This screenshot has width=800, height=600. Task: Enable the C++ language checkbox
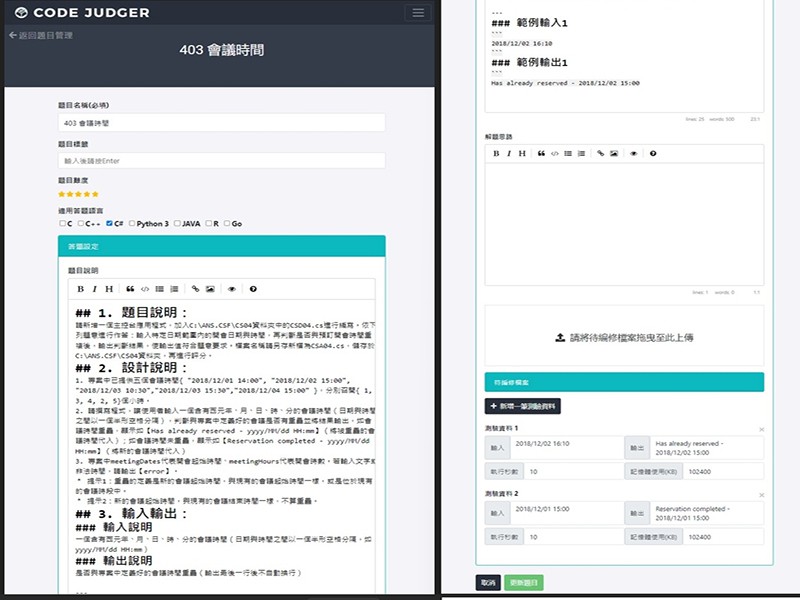pos(81,223)
